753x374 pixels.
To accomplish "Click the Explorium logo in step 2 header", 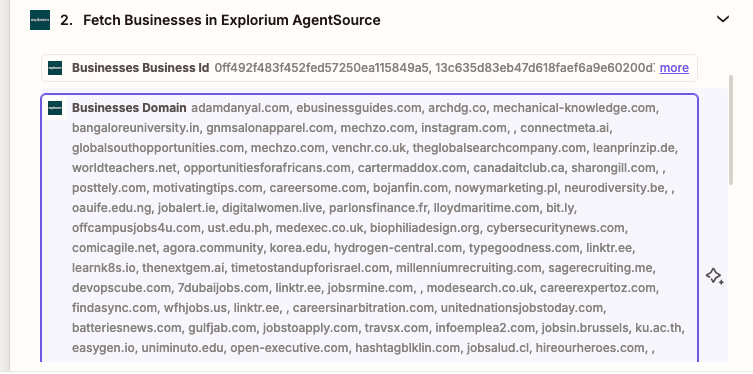I will (x=40, y=20).
